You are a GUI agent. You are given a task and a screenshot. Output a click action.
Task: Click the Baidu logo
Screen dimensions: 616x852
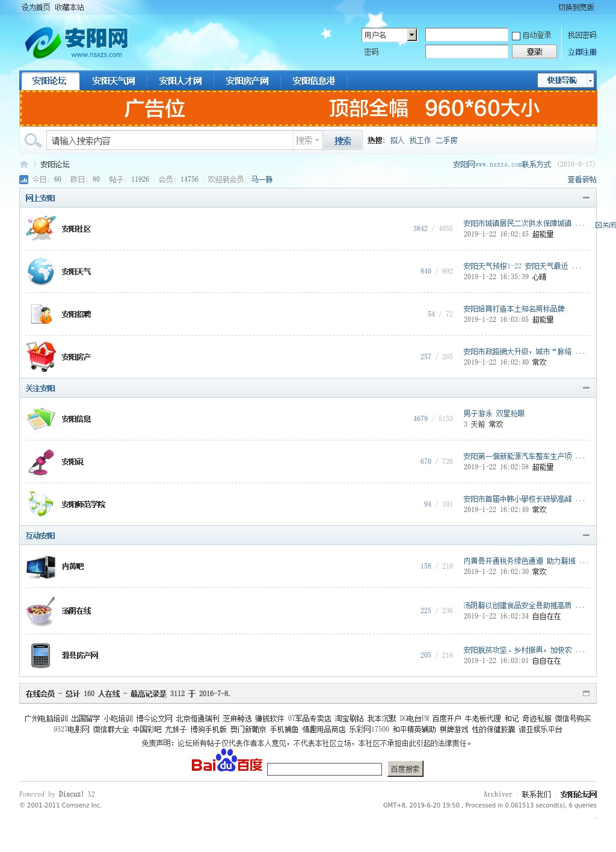[227, 762]
